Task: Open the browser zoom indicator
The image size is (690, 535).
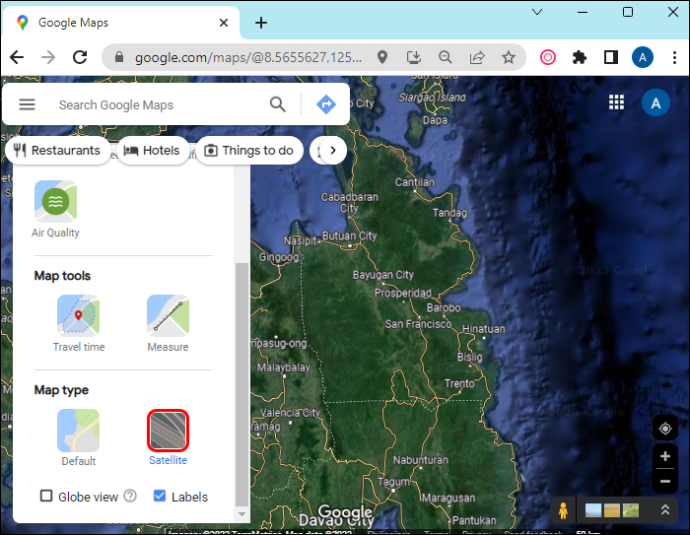Action: [445, 57]
